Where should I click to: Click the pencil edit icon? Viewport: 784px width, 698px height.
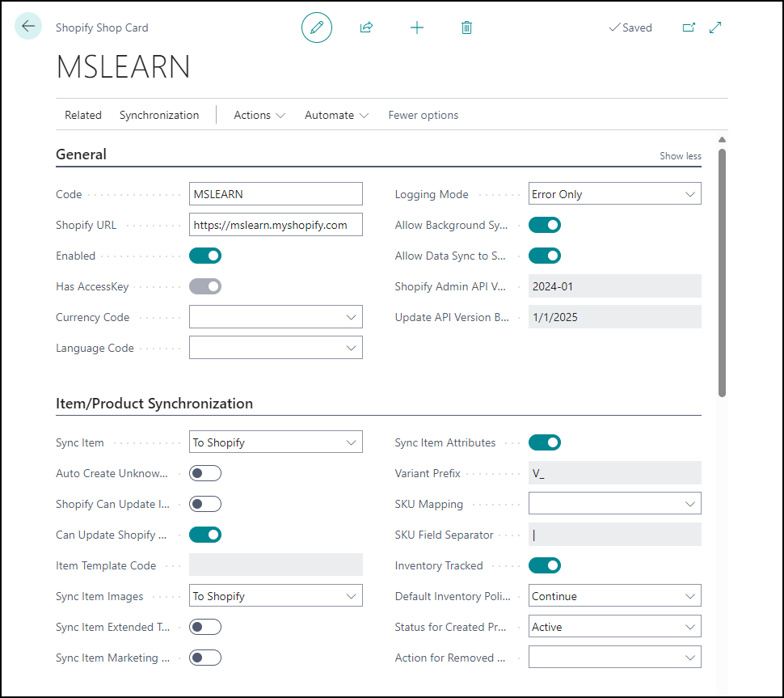(x=317, y=27)
